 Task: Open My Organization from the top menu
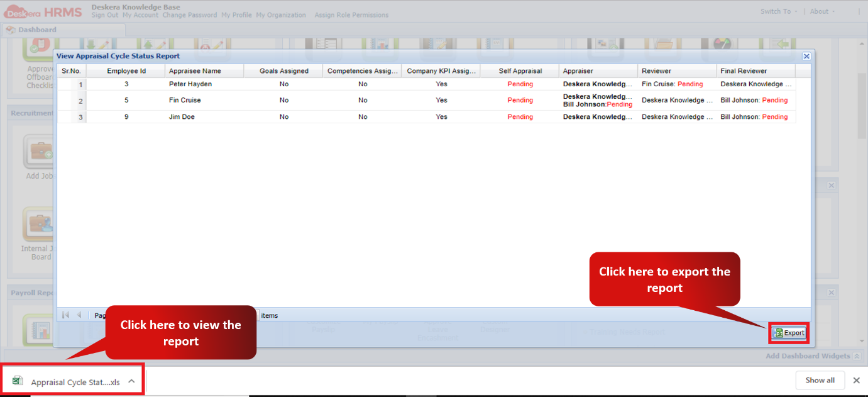coord(280,15)
